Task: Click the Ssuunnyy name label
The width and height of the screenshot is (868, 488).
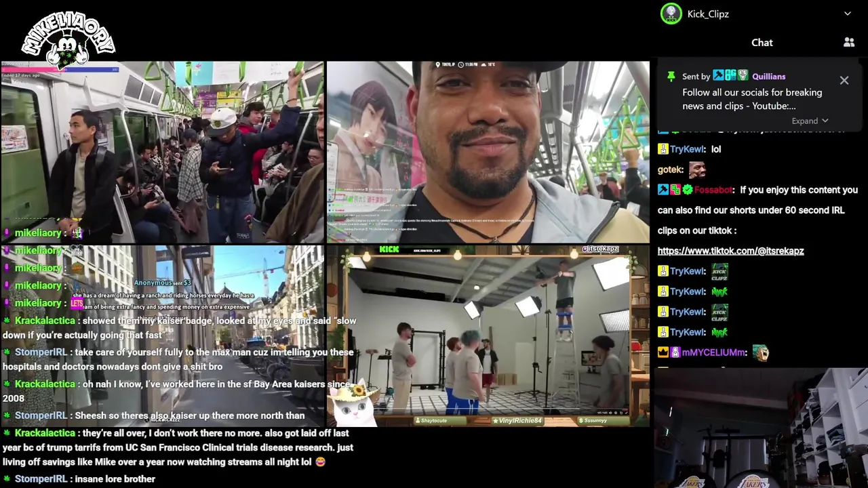Action: coord(596,421)
